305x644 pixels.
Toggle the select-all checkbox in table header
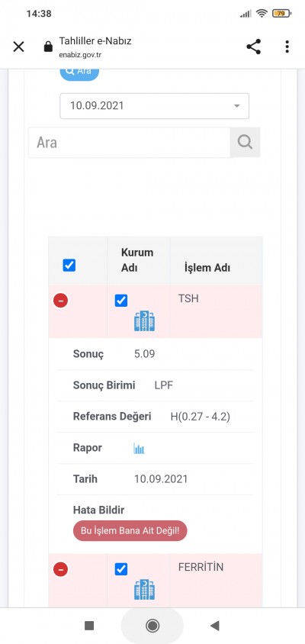point(69,266)
